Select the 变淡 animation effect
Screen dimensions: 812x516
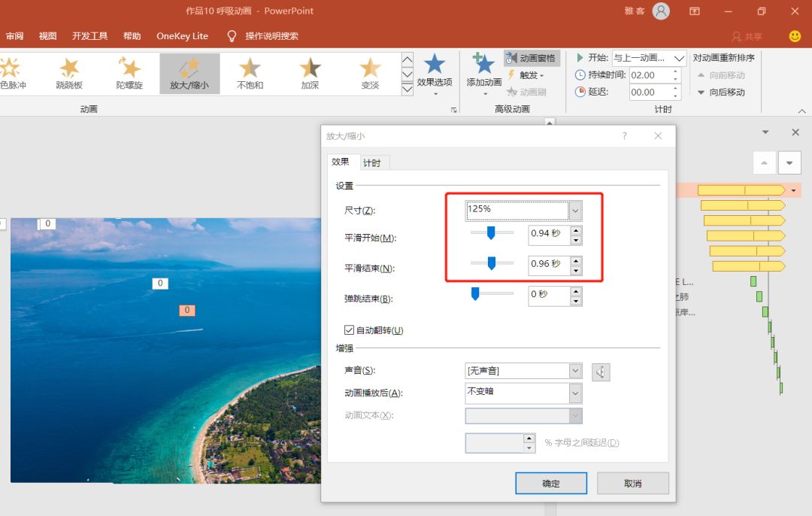(370, 73)
